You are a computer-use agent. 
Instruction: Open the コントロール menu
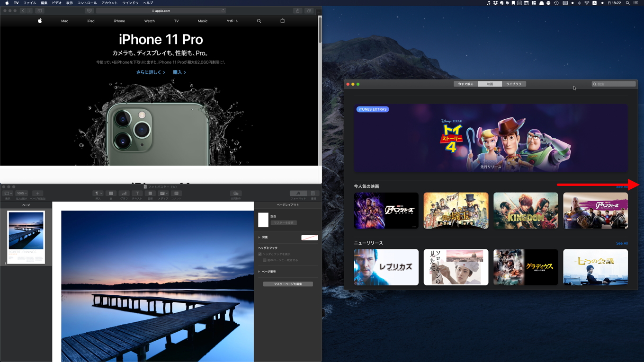coord(87,3)
